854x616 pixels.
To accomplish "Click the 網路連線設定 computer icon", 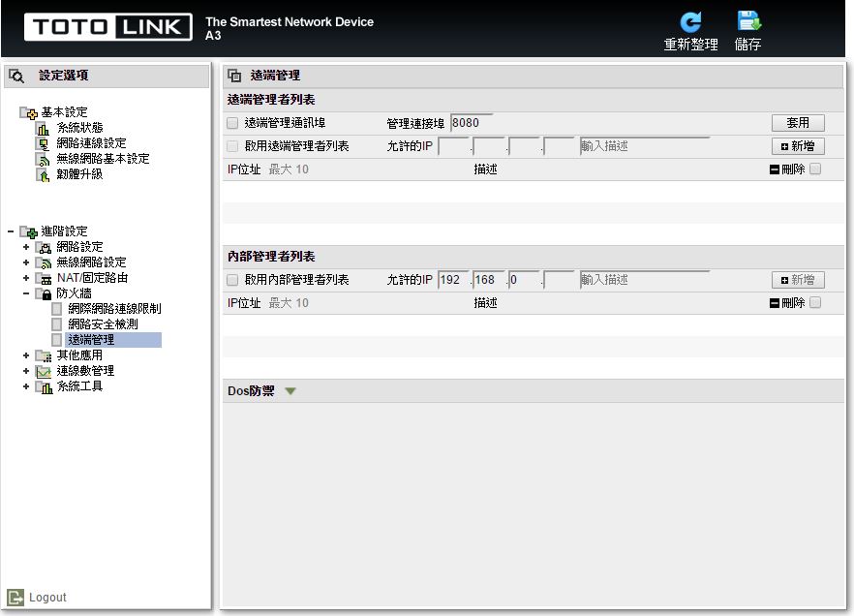I will 43,143.
